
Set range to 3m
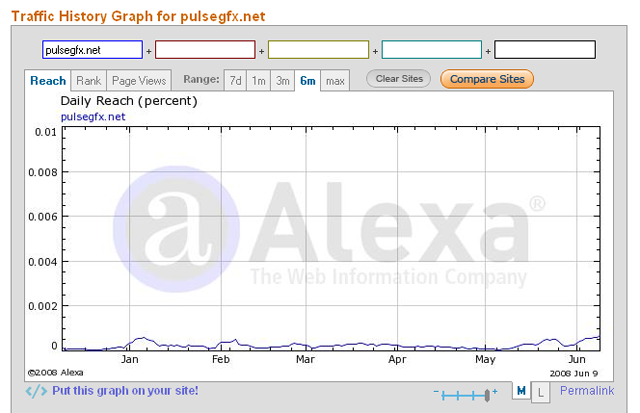[x=282, y=81]
